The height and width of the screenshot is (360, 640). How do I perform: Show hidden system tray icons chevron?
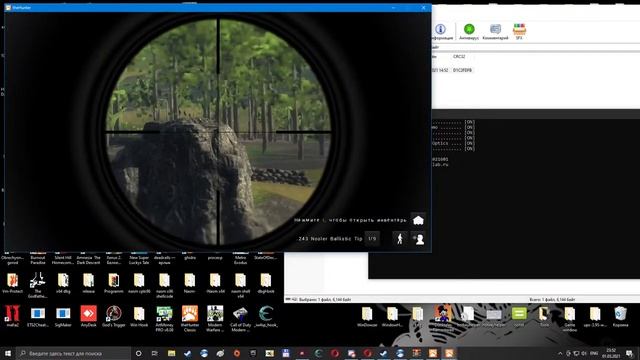click(560, 353)
